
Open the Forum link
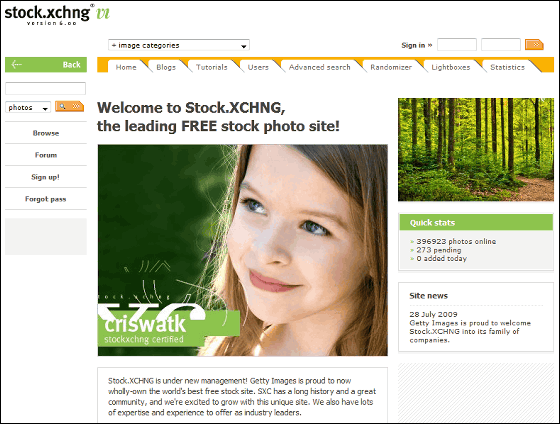click(x=46, y=155)
